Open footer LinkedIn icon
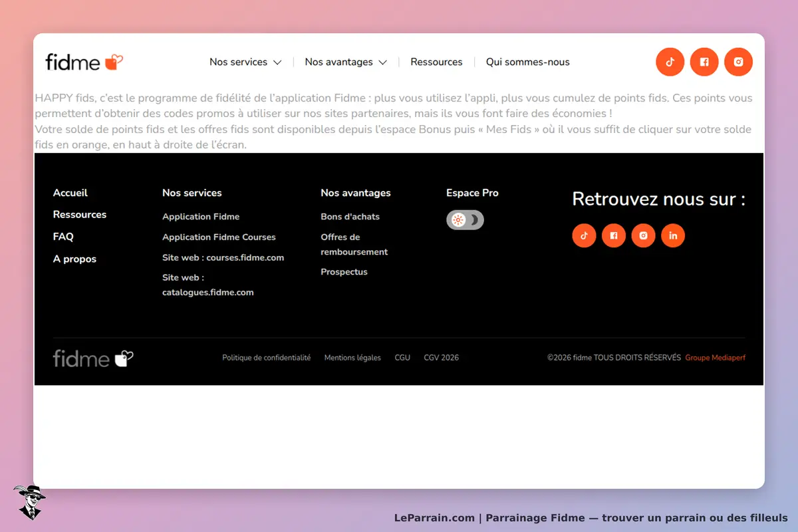Screen dimensions: 798x532 (x=673, y=235)
